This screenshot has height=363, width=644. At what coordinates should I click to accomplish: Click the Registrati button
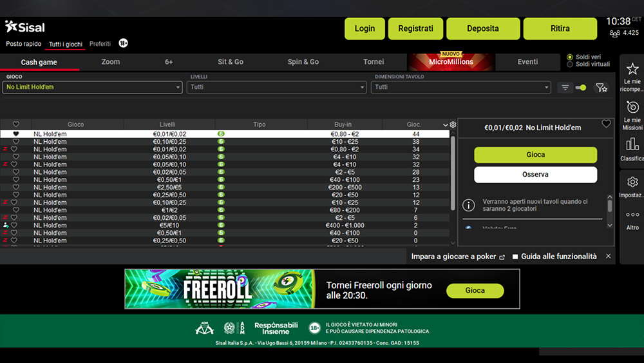pos(415,28)
